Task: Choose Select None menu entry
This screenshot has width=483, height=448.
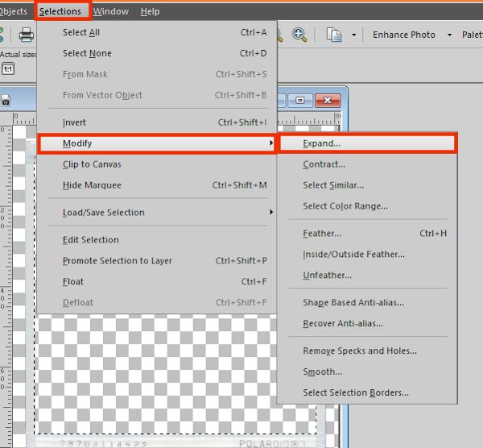Action: [x=157, y=53]
